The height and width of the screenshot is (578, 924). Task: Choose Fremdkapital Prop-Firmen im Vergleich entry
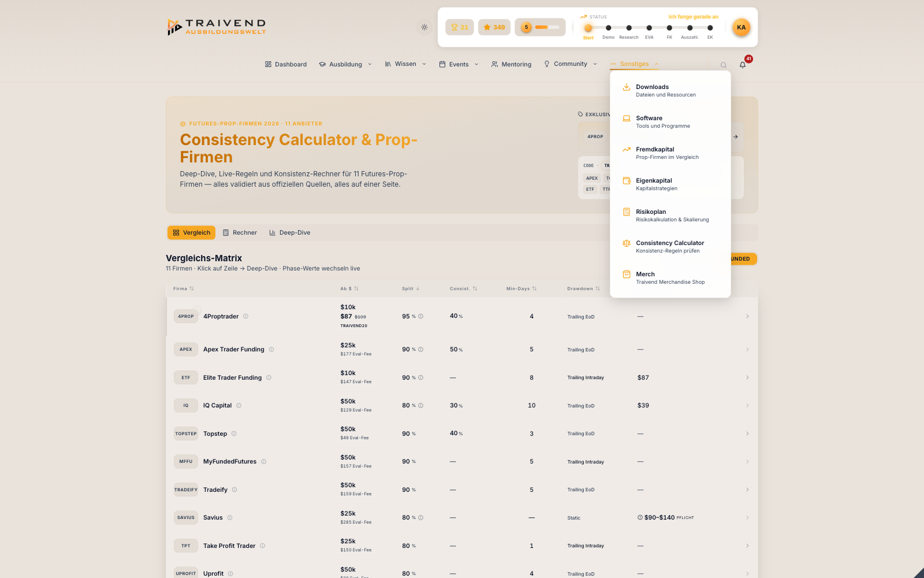click(x=670, y=153)
